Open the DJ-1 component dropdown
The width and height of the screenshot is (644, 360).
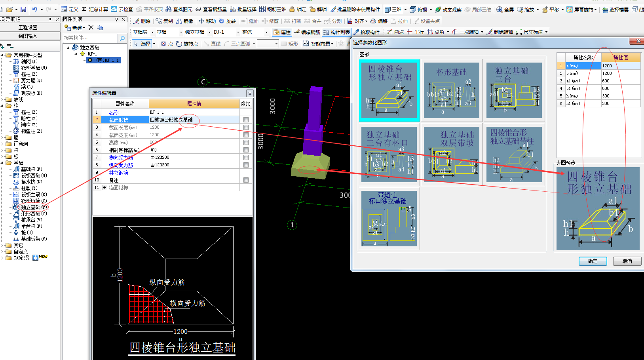(x=238, y=32)
